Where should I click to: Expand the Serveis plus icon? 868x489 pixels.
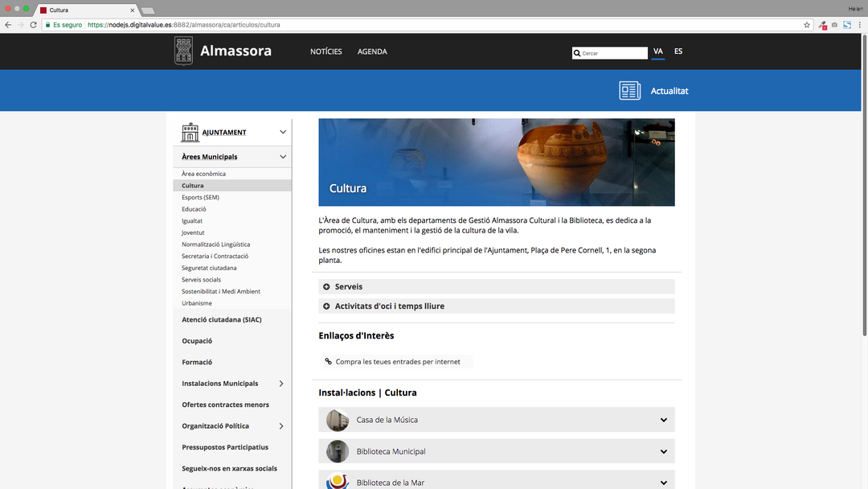326,287
